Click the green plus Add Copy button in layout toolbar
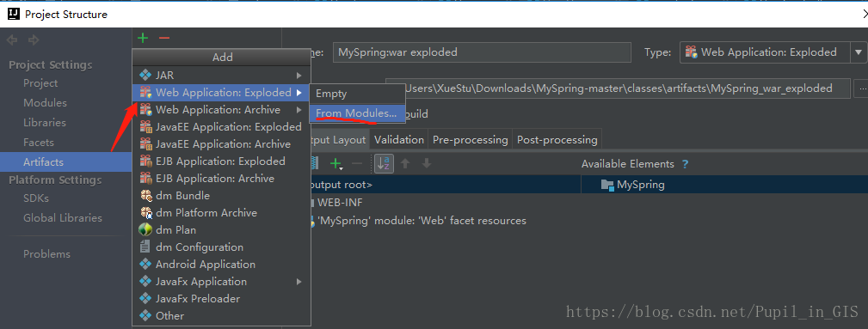Screen dimensions: 868x329 [x=336, y=164]
